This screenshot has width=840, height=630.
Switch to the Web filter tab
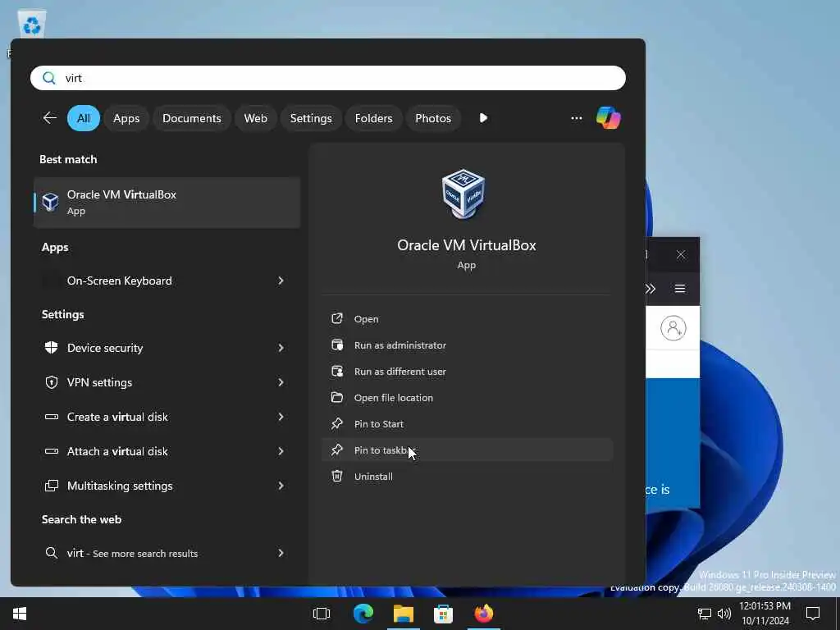click(256, 118)
